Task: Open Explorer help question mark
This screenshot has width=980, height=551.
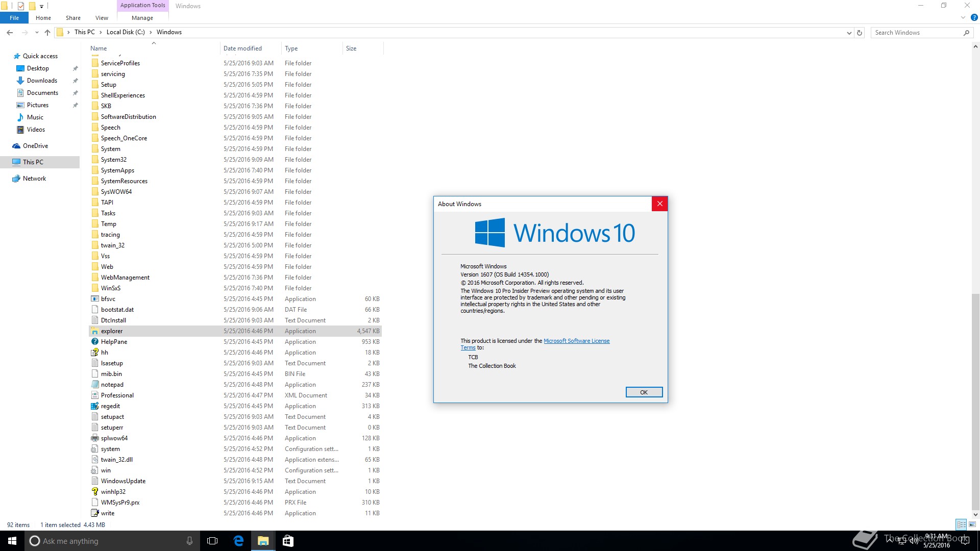Action: [974, 17]
